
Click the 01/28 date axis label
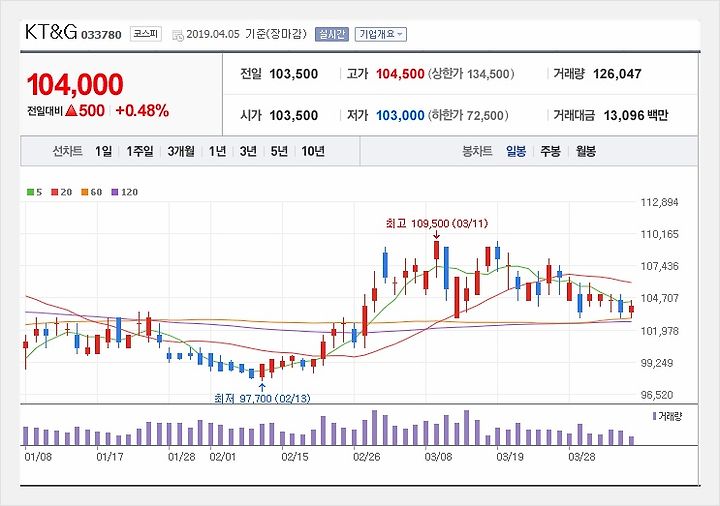pyautogui.click(x=181, y=457)
